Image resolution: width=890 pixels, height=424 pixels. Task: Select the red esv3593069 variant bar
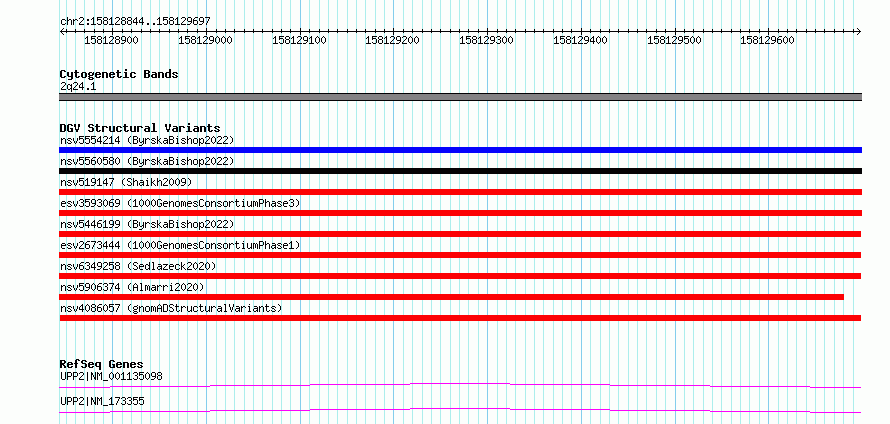click(x=460, y=213)
